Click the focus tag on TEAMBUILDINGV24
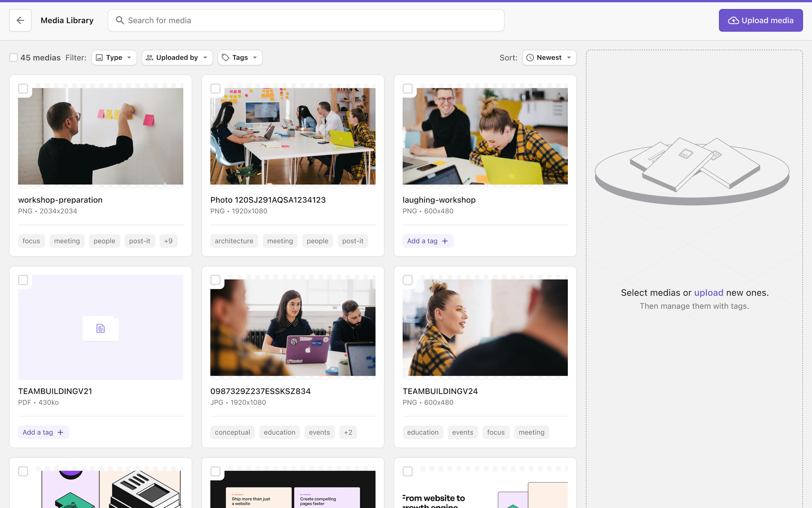Screen dimensions: 812x508 pyautogui.click(x=496, y=432)
